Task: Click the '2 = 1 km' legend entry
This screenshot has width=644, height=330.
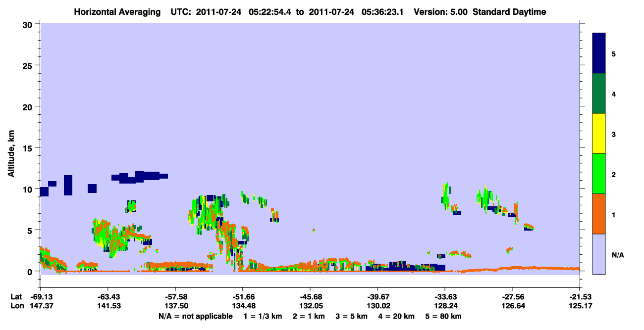Action: point(308,316)
